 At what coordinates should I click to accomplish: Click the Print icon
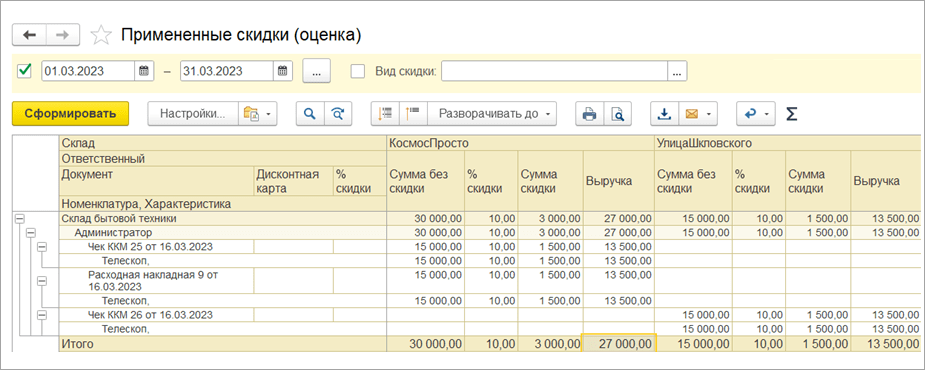589,114
